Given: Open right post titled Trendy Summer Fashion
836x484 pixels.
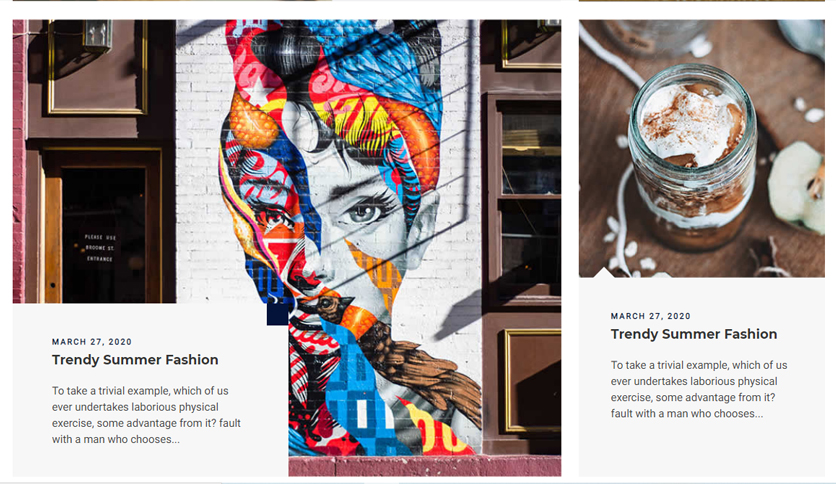Looking at the screenshot, I should pyautogui.click(x=694, y=334).
